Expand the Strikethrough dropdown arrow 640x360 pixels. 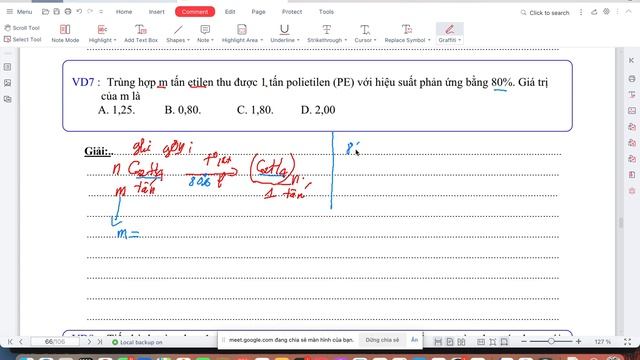click(x=345, y=40)
